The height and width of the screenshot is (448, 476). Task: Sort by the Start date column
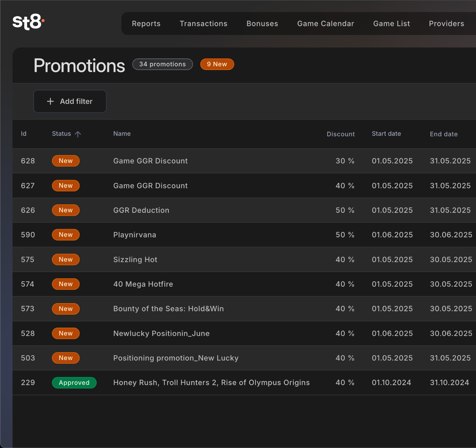[386, 134]
